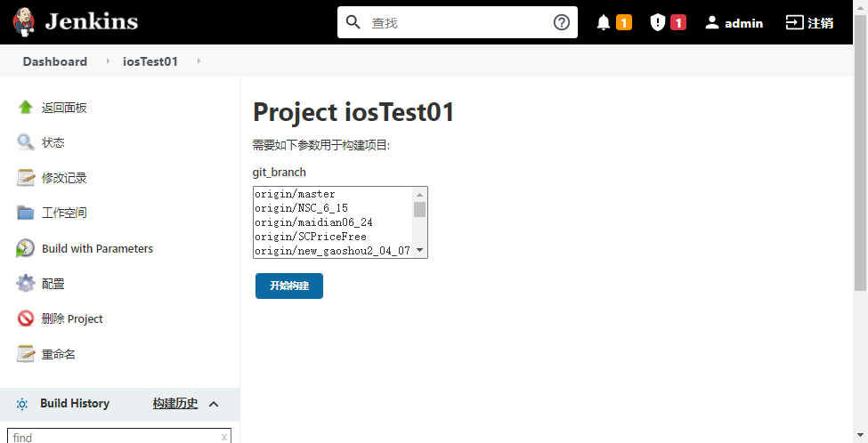Viewport: 868px width, 443px height.
Task: Click the red security warning count badge
Action: click(x=678, y=22)
